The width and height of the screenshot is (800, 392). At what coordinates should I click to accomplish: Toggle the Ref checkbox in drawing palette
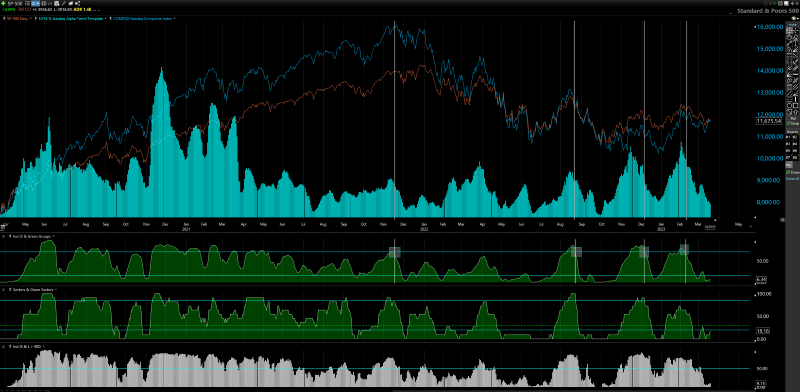tap(788, 118)
